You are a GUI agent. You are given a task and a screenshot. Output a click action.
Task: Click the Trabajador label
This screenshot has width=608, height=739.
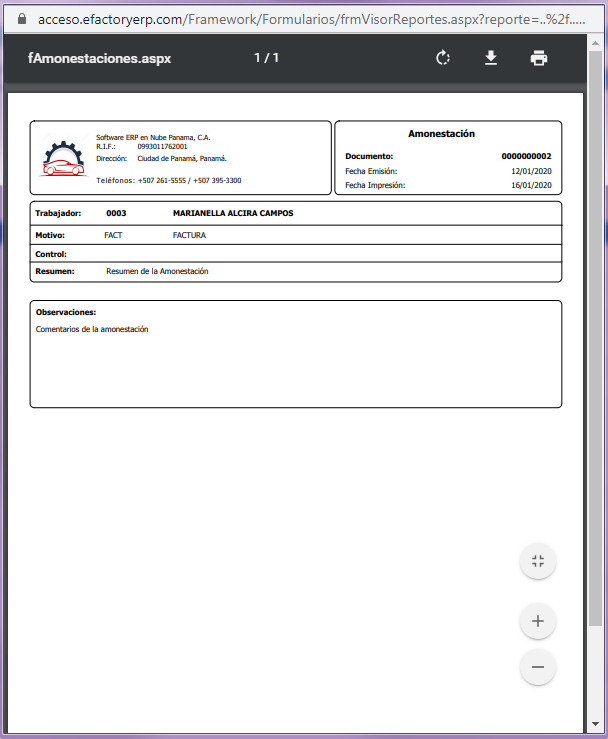(x=58, y=213)
